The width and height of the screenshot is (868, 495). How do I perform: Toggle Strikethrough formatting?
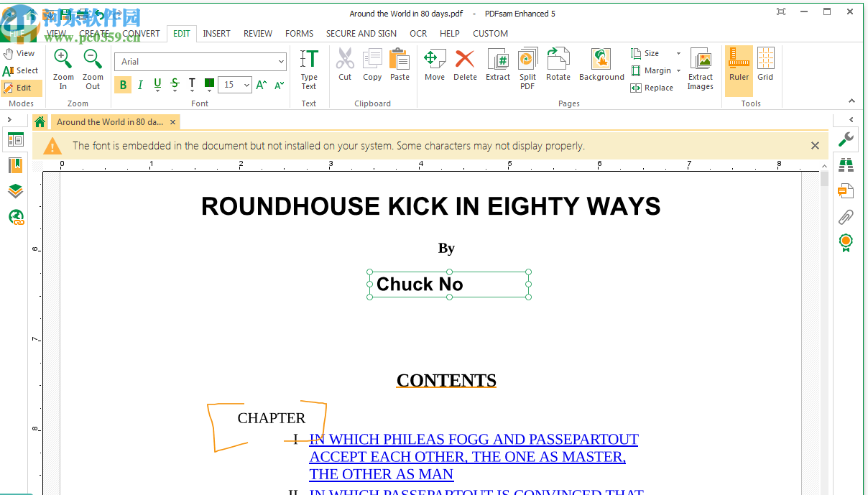coord(175,85)
